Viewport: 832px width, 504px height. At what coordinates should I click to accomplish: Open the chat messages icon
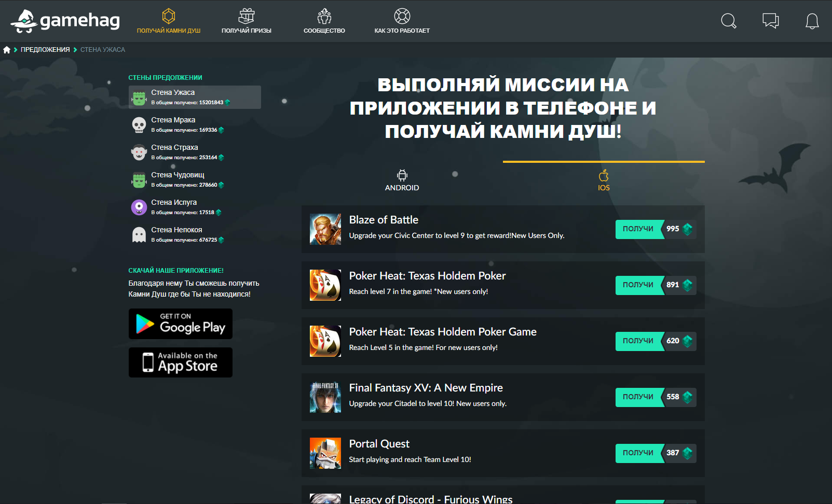pos(771,21)
